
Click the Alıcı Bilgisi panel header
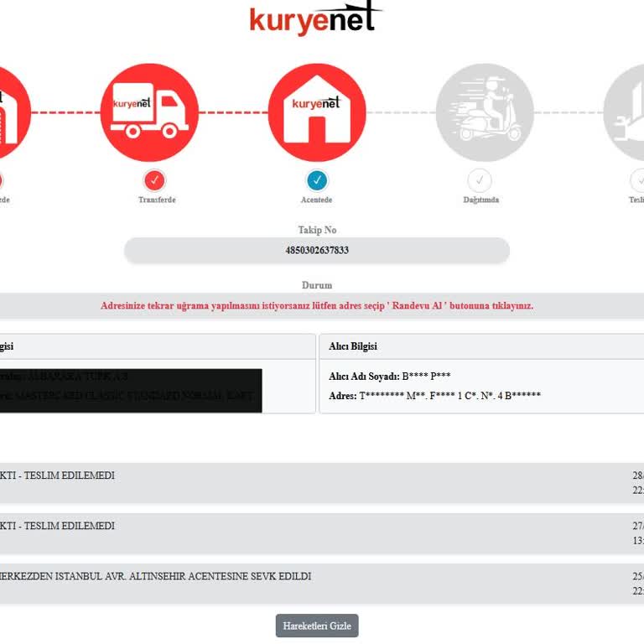pyautogui.click(x=481, y=346)
